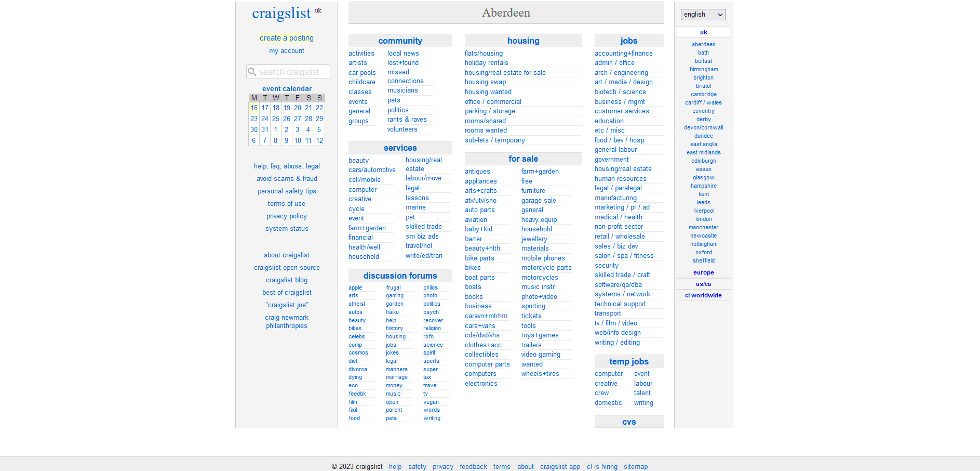Select day 16 in event calendar
The image size is (980, 471).
point(254,108)
